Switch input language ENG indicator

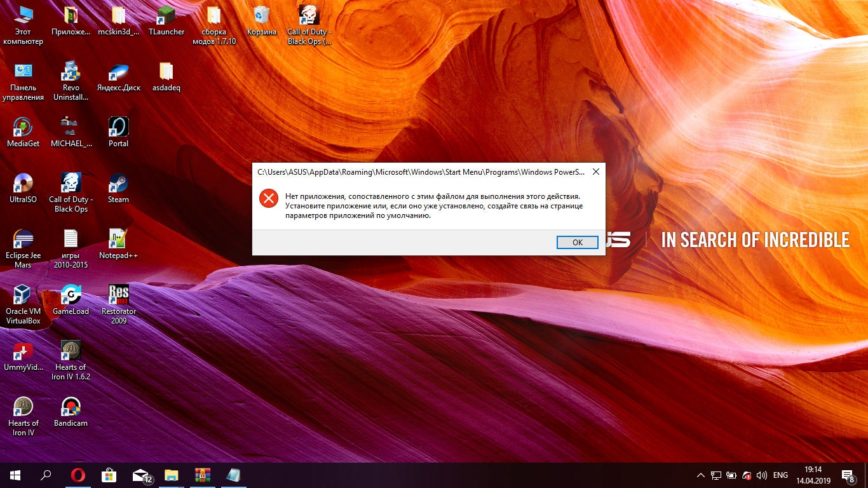point(780,475)
